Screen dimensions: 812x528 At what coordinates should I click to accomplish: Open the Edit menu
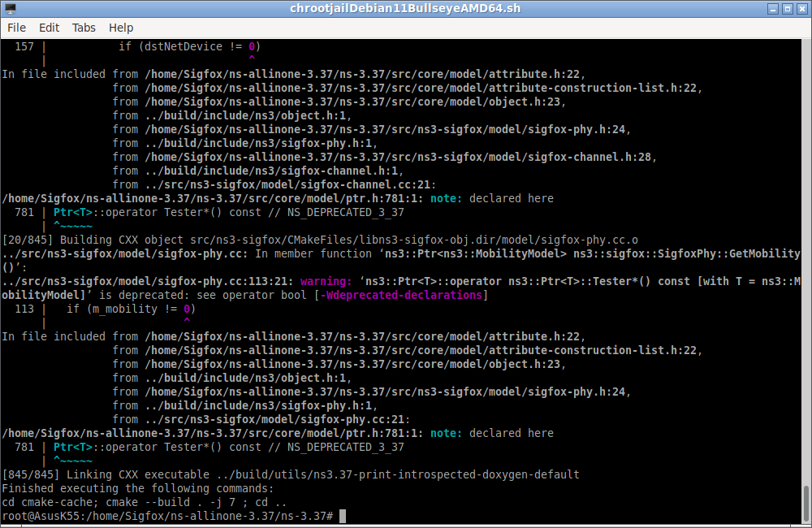click(49, 28)
